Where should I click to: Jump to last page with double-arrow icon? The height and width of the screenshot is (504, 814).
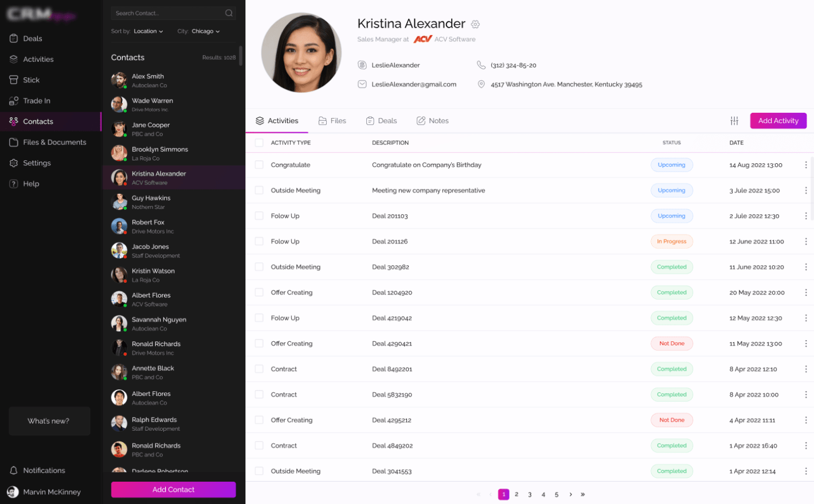coord(583,494)
